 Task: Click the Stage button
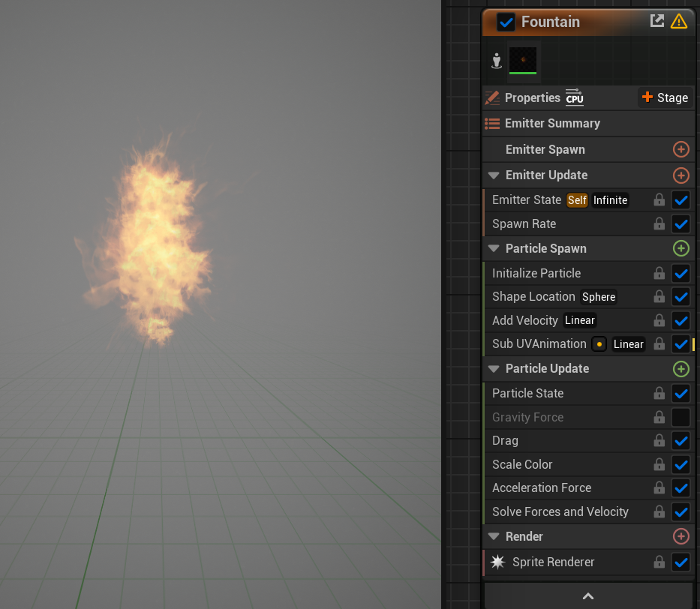coord(665,97)
